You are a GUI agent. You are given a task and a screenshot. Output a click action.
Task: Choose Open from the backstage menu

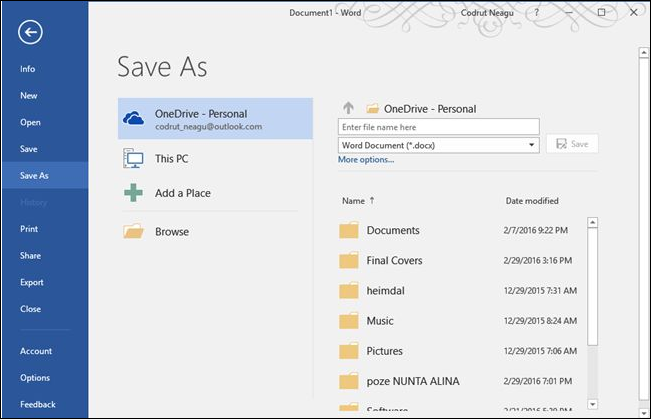pos(30,122)
